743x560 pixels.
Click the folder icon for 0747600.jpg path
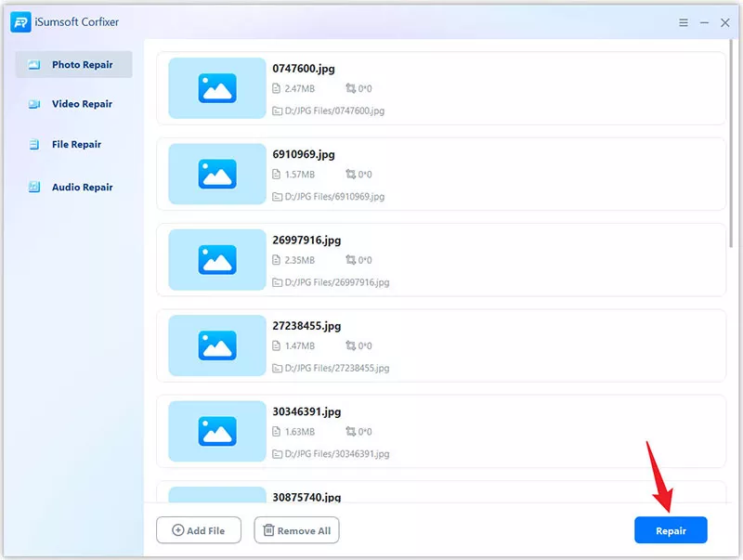(277, 111)
